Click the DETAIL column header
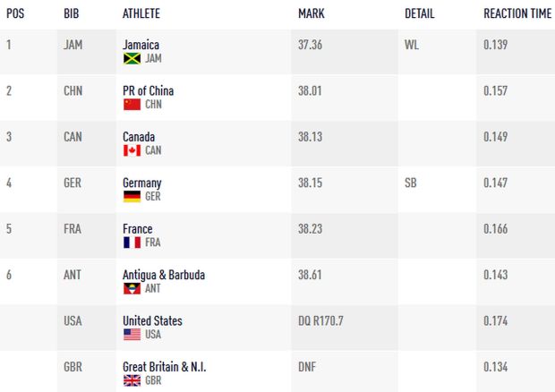Image resolution: width=555 pixels, height=392 pixels. coord(420,13)
